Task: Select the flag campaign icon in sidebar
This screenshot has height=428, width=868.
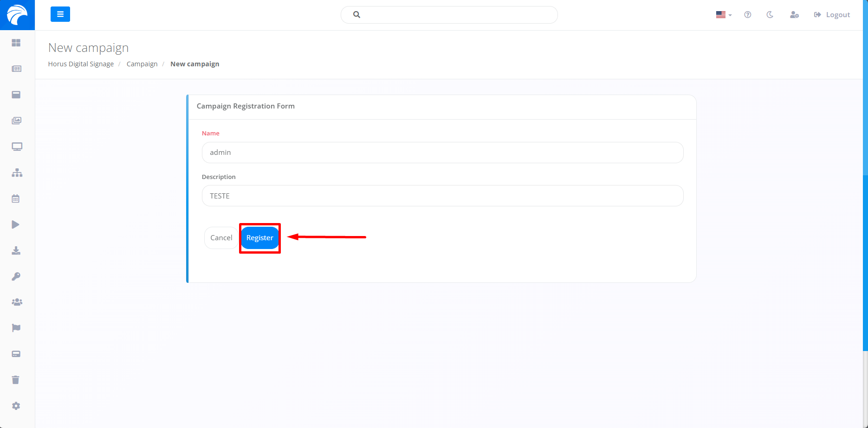Action: tap(16, 328)
